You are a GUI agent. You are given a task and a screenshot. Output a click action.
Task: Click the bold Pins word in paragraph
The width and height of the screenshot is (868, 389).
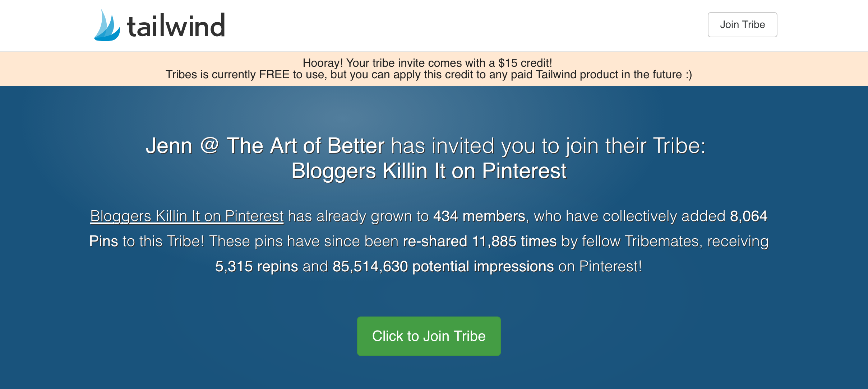tap(103, 241)
